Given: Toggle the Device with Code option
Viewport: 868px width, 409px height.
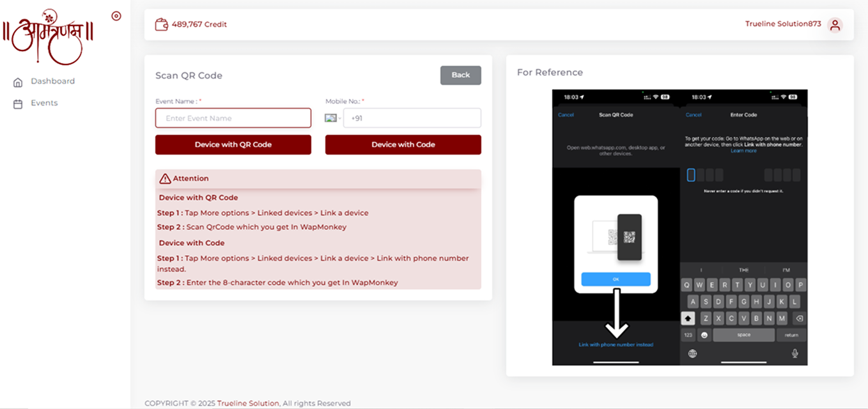Looking at the screenshot, I should (403, 144).
